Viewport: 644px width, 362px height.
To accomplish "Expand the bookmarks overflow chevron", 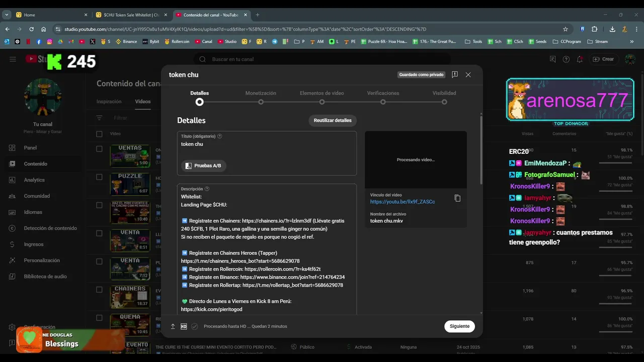I will (632, 42).
